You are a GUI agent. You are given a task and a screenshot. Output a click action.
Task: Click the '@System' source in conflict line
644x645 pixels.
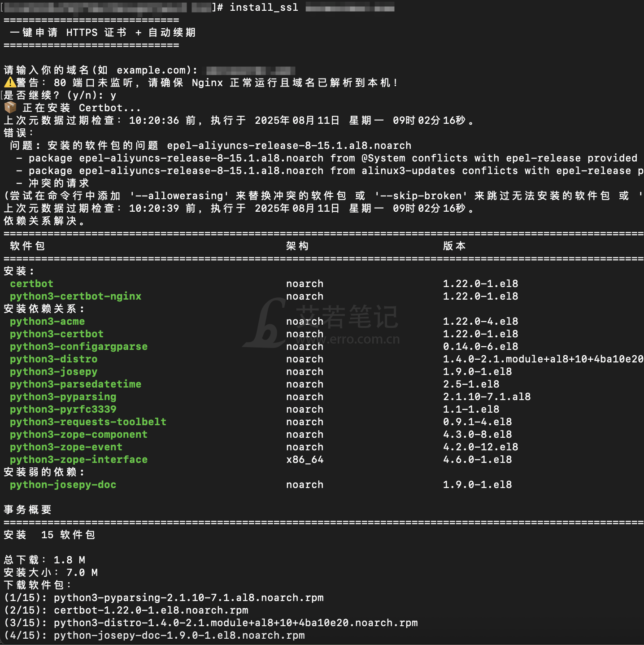tap(383, 158)
